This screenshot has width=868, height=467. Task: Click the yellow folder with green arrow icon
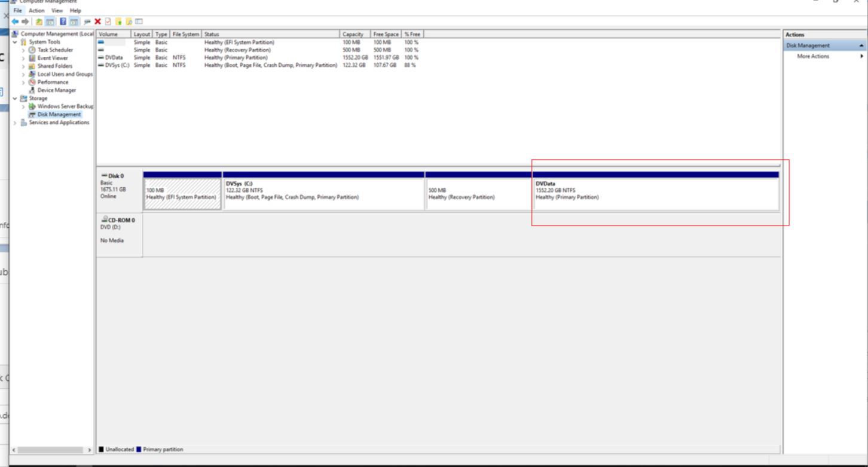click(118, 22)
